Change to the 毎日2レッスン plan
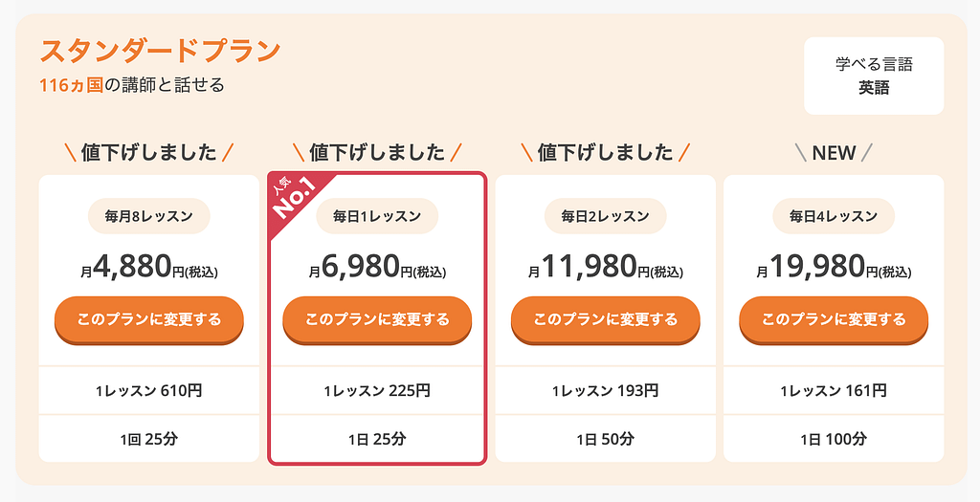Screen dimensions: 980x502 tap(605, 319)
